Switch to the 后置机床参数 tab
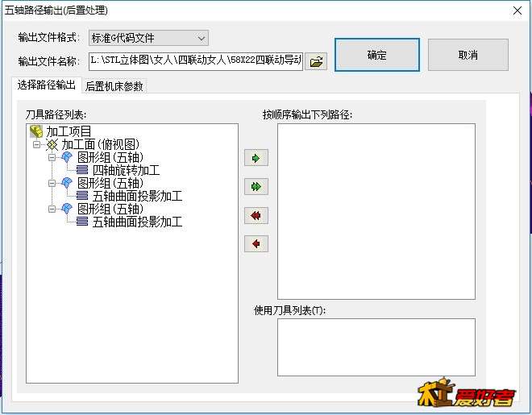Screen dimensions: 532x415 pyautogui.click(x=114, y=86)
